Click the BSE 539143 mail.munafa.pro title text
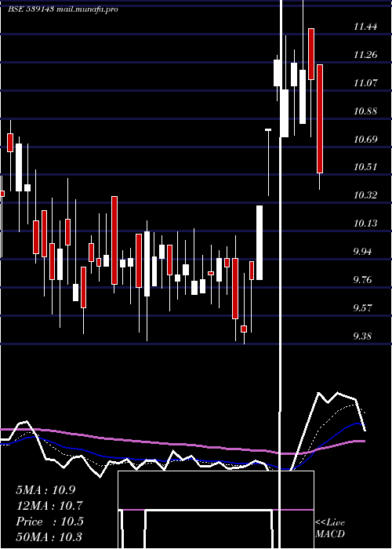Screen dimensions: 392x549 (63, 9)
